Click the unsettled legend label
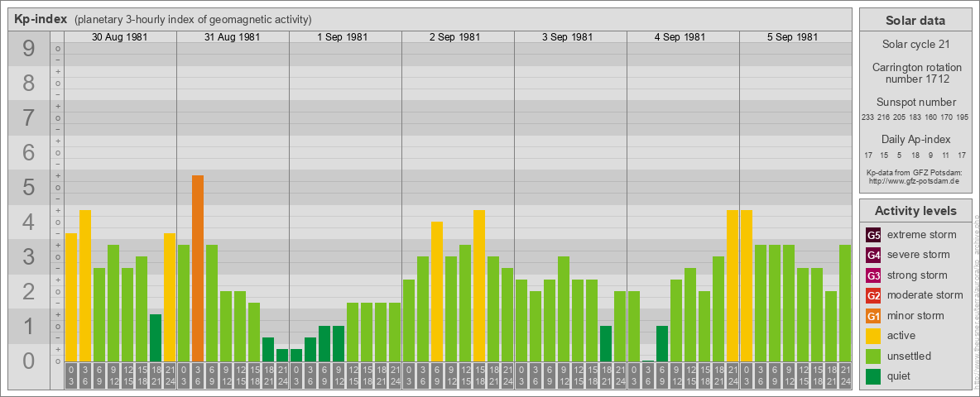 click(x=909, y=356)
